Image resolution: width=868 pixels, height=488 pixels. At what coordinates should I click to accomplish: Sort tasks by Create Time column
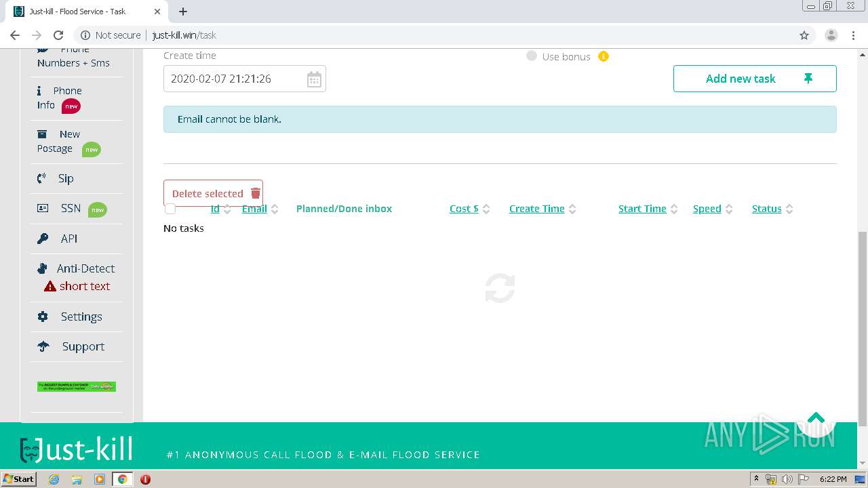click(537, 209)
